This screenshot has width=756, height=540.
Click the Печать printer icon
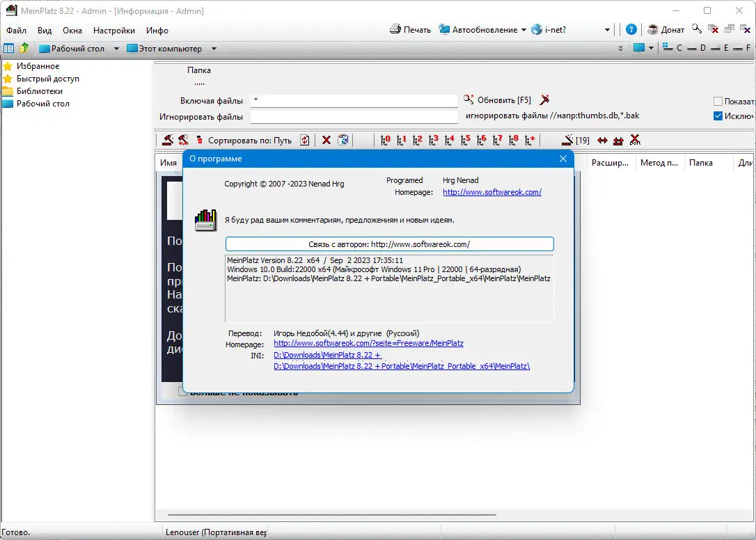click(x=395, y=29)
